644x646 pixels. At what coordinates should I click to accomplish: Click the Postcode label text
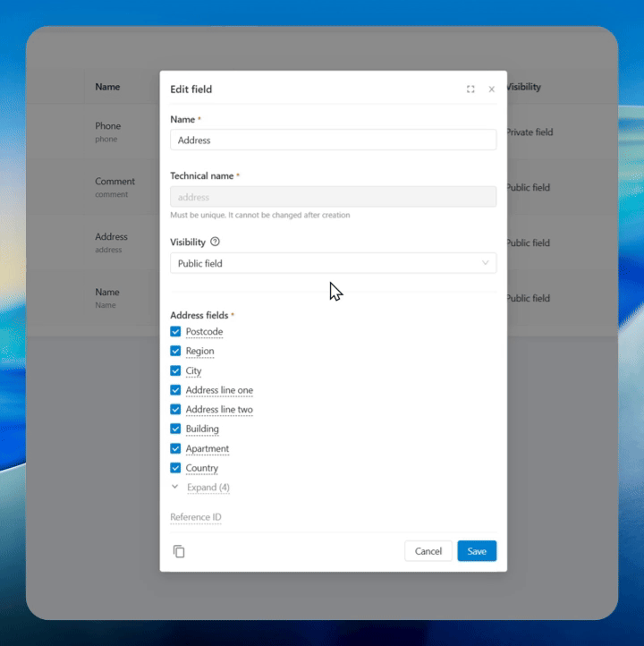[204, 331]
